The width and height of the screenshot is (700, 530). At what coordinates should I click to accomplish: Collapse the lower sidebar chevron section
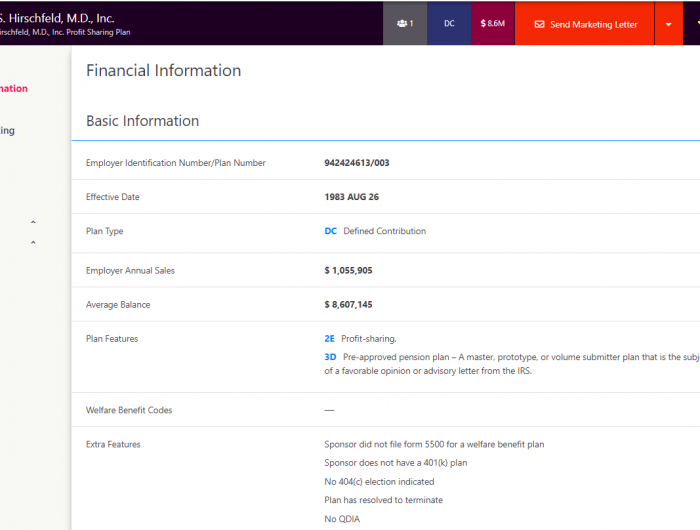[33, 243]
